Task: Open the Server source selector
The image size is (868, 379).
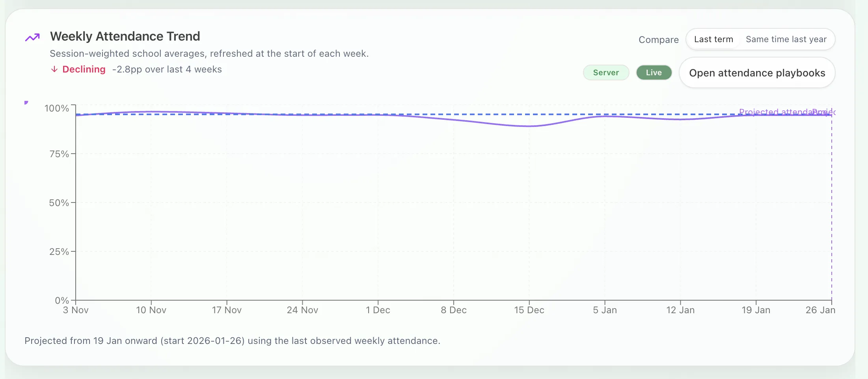Action: coord(606,72)
